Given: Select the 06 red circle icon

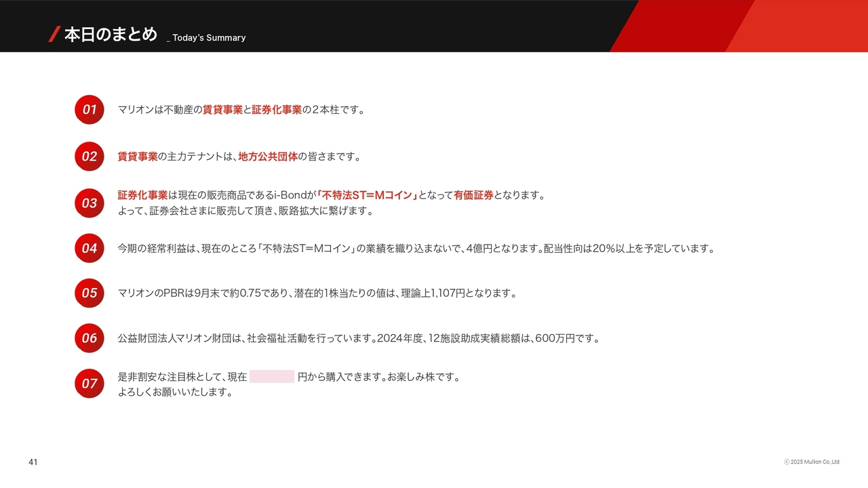Looking at the screenshot, I should pyautogui.click(x=89, y=338).
